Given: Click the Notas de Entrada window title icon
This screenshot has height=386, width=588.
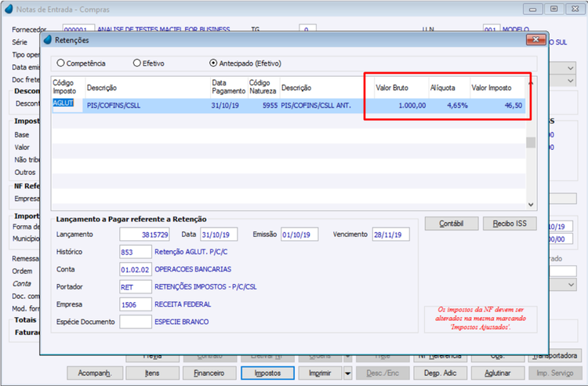Looking at the screenshot, I should [9, 9].
